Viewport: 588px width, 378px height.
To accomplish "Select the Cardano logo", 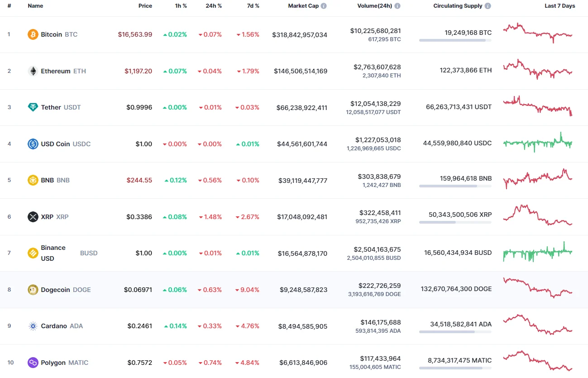I will pos(32,326).
